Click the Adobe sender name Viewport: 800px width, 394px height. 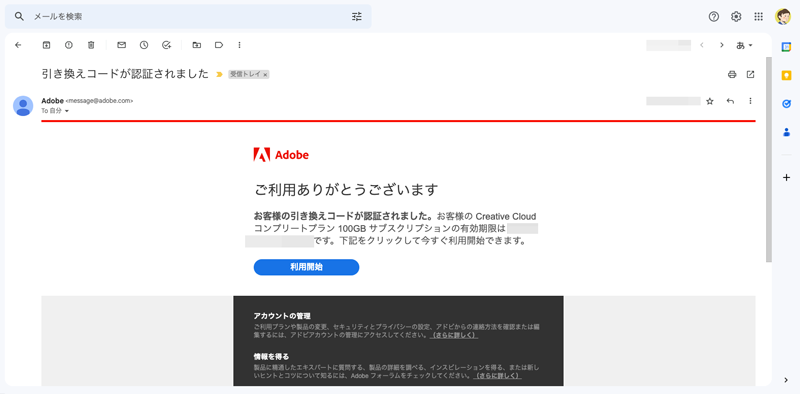click(x=53, y=101)
